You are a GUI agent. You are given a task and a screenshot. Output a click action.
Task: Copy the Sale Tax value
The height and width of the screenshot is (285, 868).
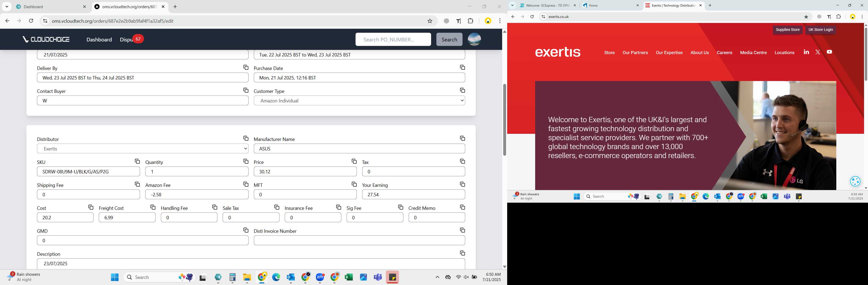click(x=277, y=207)
